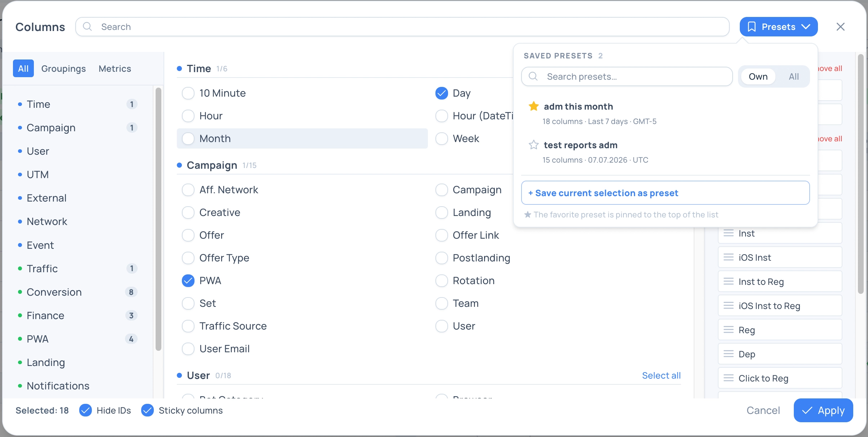This screenshot has width=868, height=437.
Task: Click the category list scrollbar
Action: 158,218
